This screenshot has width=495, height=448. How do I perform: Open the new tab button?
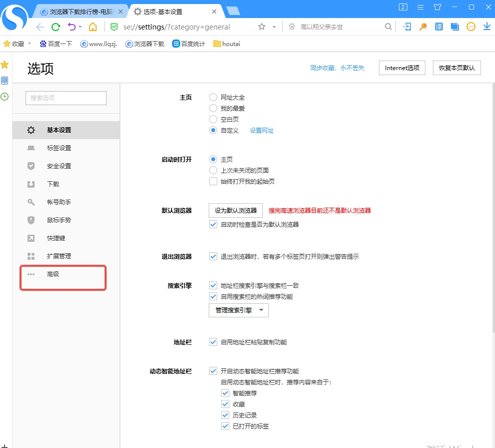coord(233,12)
